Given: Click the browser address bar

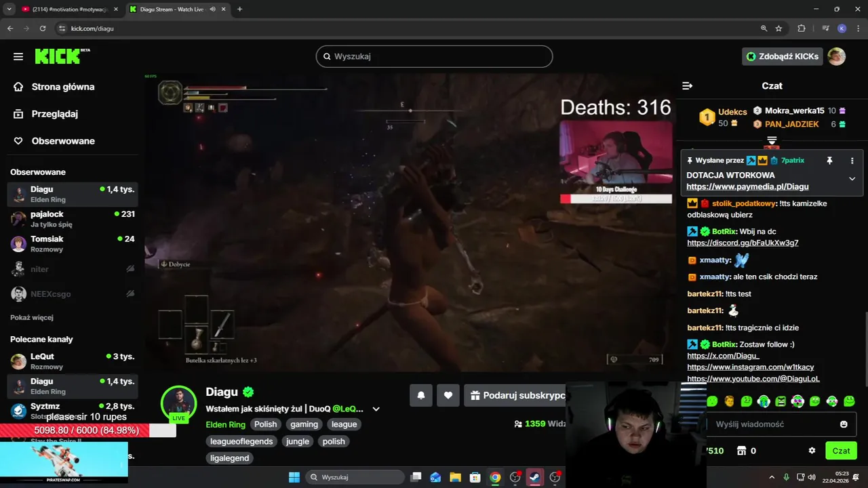Looking at the screenshot, I should (407, 28).
